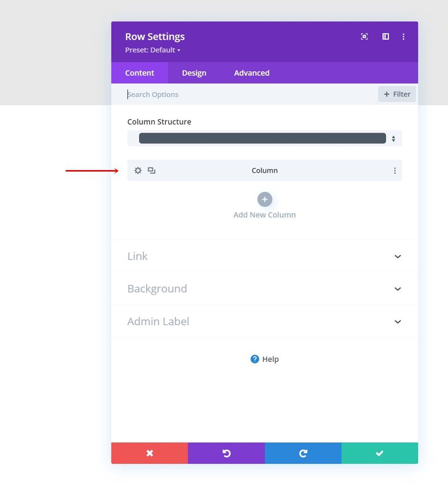Open the Column's three-dot options menu
The image size is (448, 503).
click(x=395, y=171)
